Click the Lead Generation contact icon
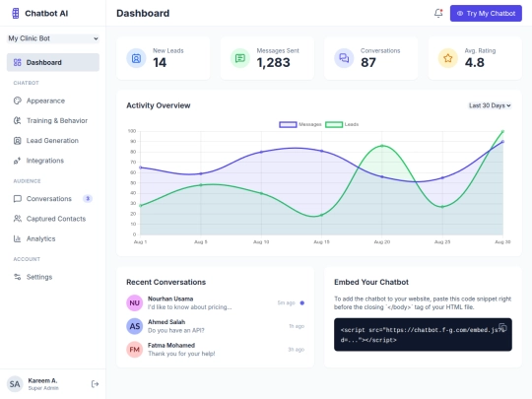 [x=18, y=141]
